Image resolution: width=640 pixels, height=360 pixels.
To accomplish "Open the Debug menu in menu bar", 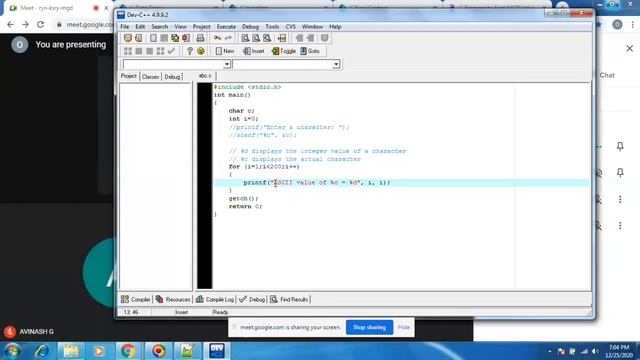I will click(x=250, y=27).
